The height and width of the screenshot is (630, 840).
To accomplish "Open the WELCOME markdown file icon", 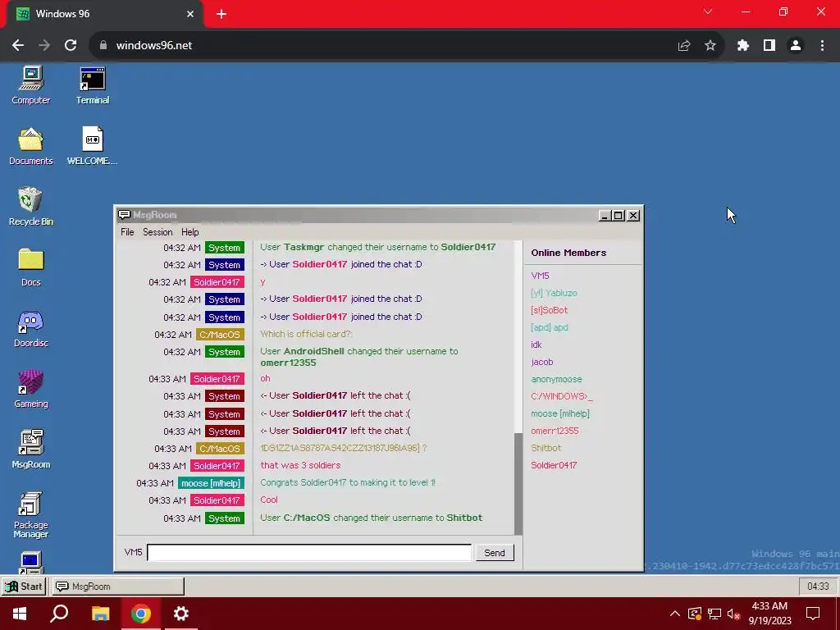I will point(92,146).
